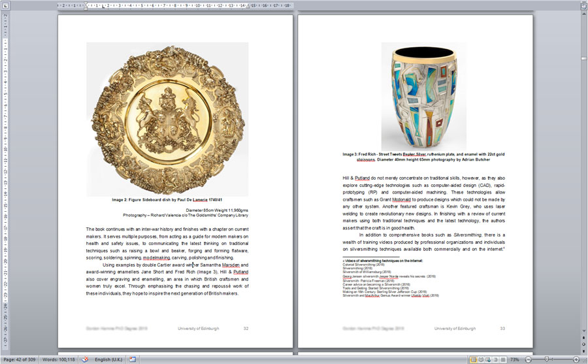Switch to Outline view

click(x=495, y=359)
